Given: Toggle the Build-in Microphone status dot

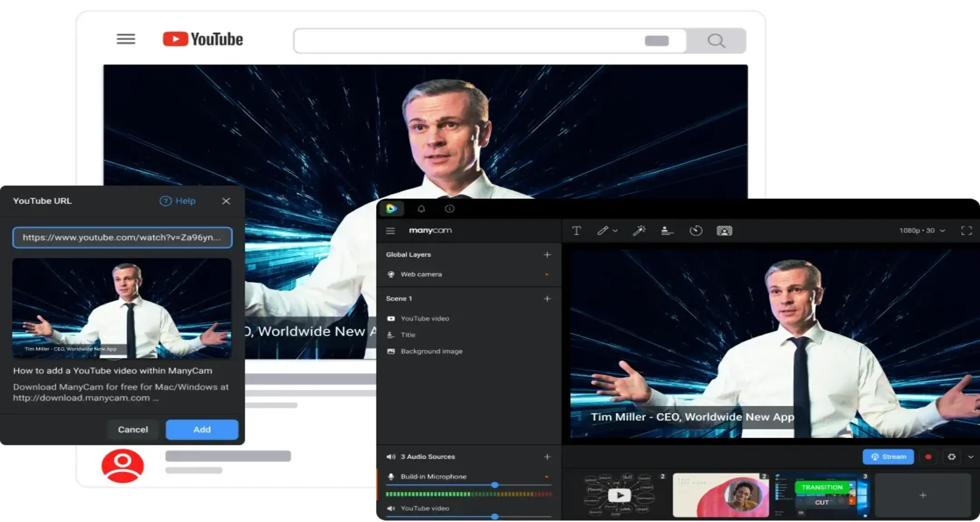Looking at the screenshot, I should (547, 477).
